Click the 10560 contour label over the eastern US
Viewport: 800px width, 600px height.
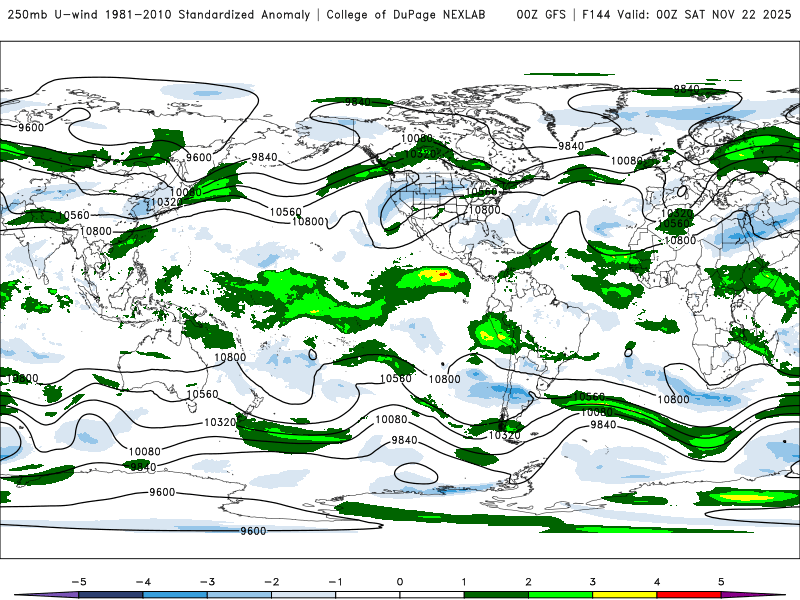coord(482,192)
